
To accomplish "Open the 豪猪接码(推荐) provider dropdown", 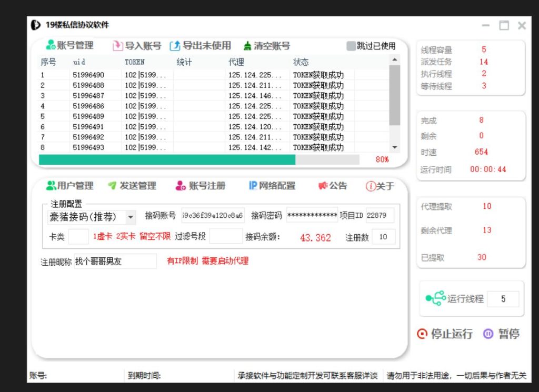I will (x=88, y=216).
